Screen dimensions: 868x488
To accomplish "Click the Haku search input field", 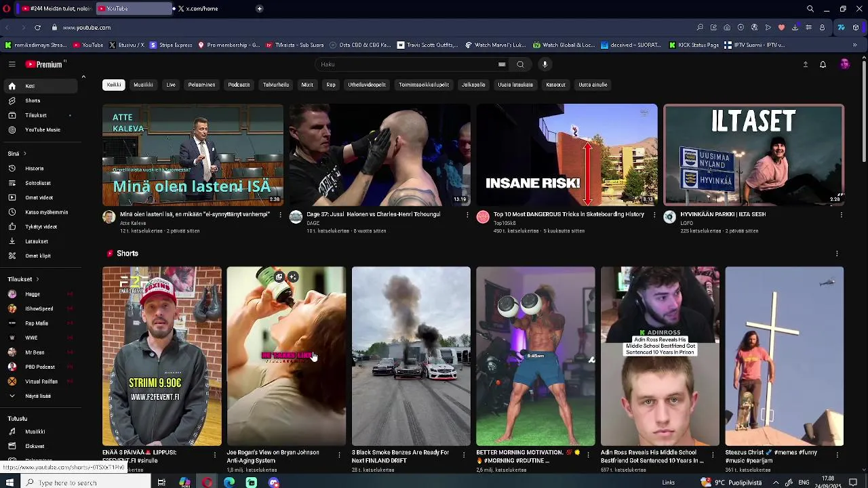I will 407,64.
